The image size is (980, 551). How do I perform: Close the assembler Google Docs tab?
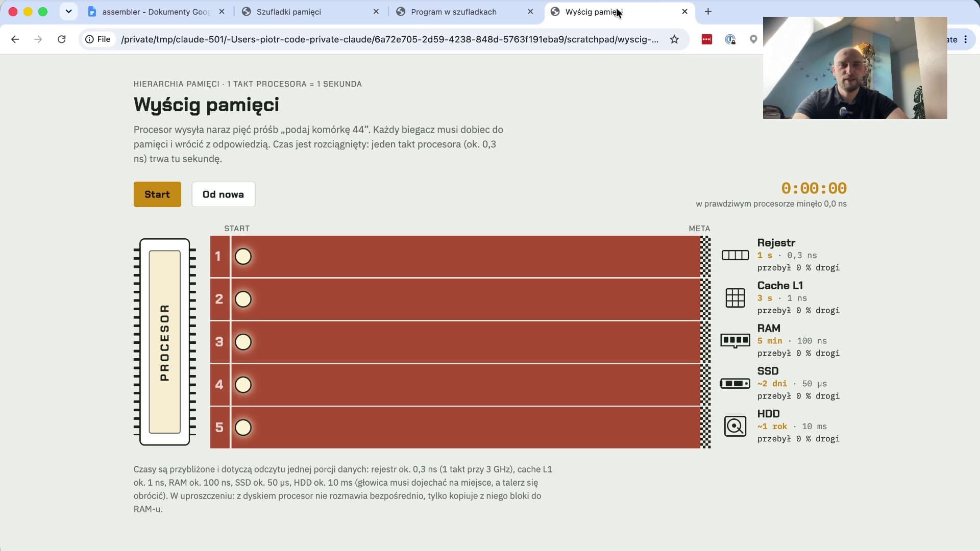[x=222, y=12]
